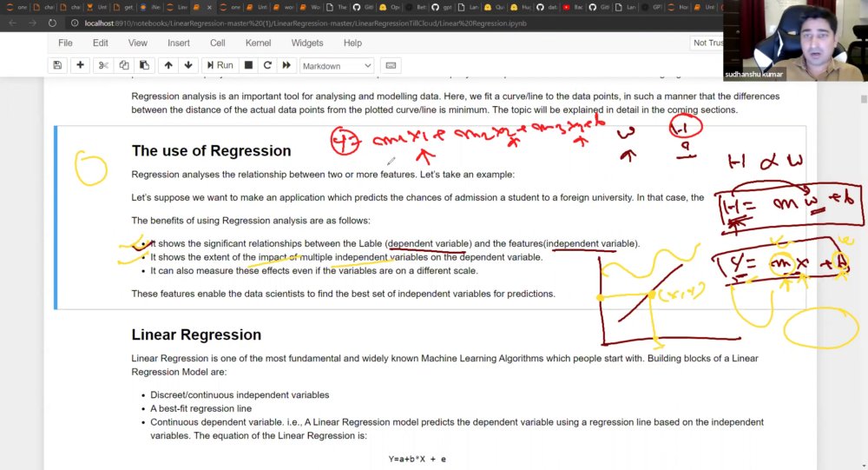868x470 pixels.
Task: Interrupt the kernel with the stop square icon
Action: pos(248,65)
